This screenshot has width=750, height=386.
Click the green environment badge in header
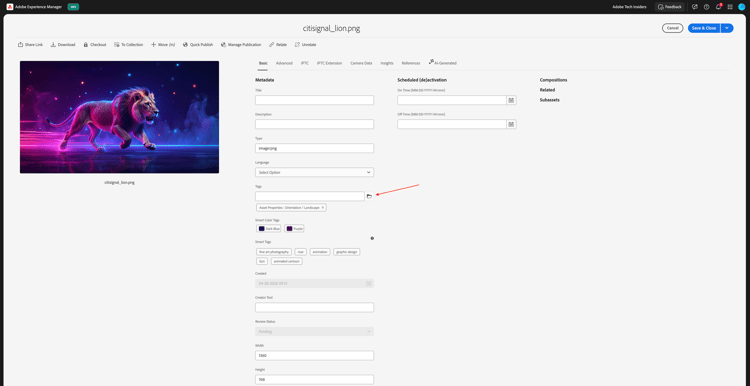tap(73, 7)
